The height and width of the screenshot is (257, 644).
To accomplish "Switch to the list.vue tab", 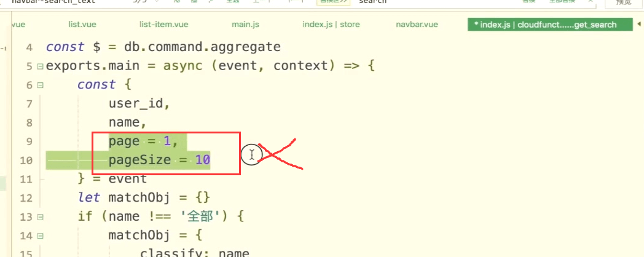I will click(x=82, y=25).
